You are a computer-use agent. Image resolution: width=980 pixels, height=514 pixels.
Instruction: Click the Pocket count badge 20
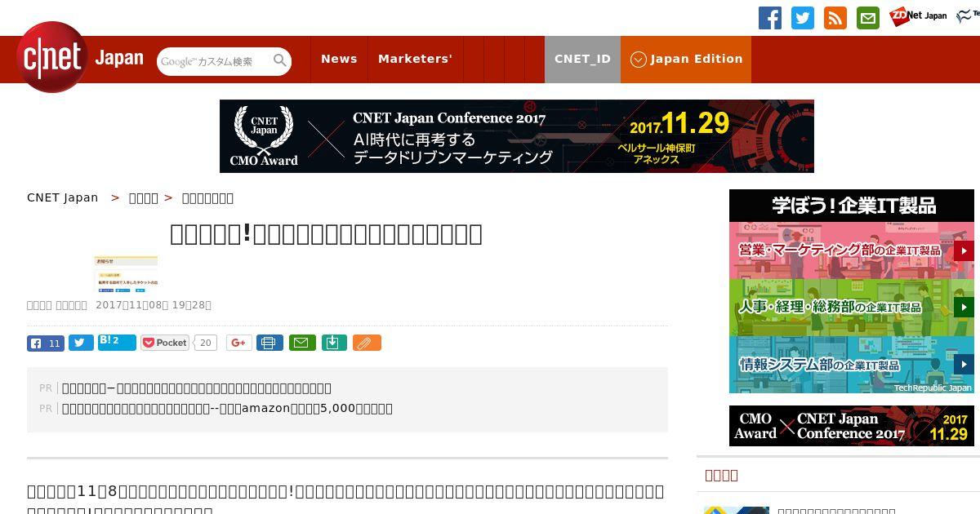coord(206,343)
